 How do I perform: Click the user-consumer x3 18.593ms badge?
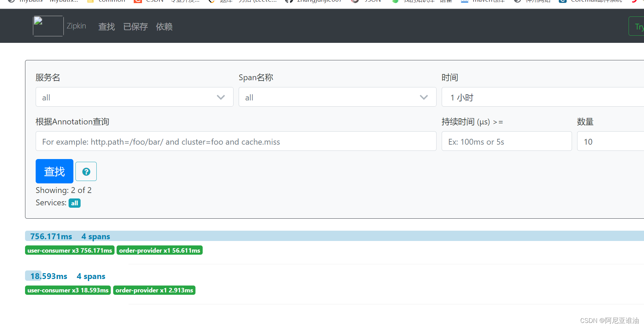(x=68, y=290)
